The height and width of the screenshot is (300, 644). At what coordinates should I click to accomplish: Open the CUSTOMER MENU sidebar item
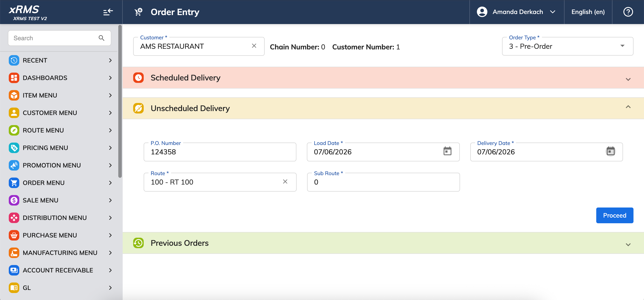[x=60, y=113]
